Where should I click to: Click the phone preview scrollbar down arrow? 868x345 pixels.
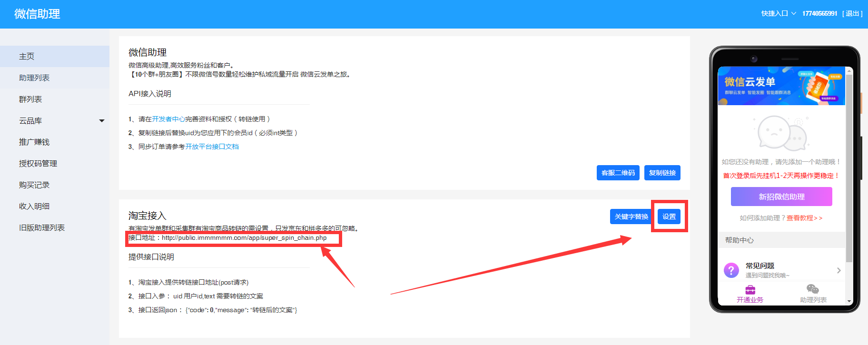[x=849, y=301]
